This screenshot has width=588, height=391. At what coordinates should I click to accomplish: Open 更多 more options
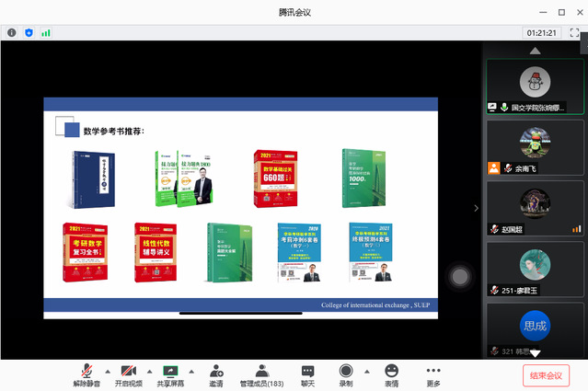(433, 375)
